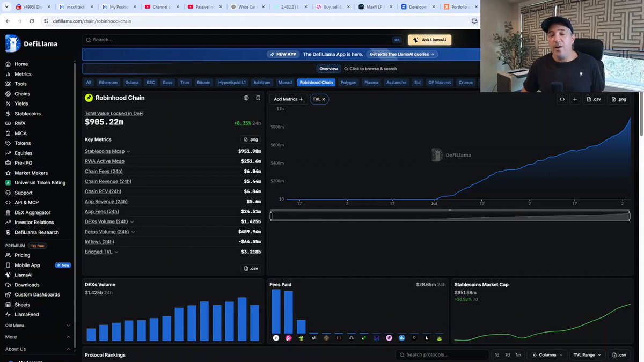The height and width of the screenshot is (362, 644).
Task: Open the Columns dropdown
Action: (547, 355)
